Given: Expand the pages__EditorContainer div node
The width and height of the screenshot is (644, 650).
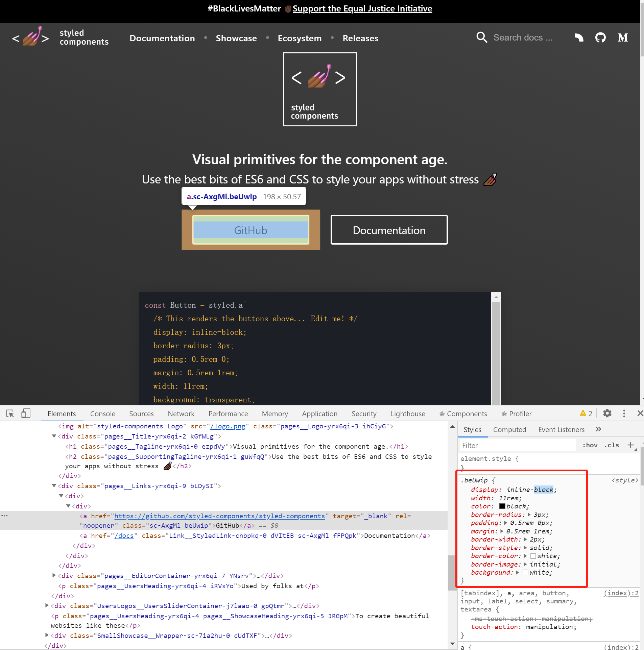Looking at the screenshot, I should pyautogui.click(x=54, y=576).
